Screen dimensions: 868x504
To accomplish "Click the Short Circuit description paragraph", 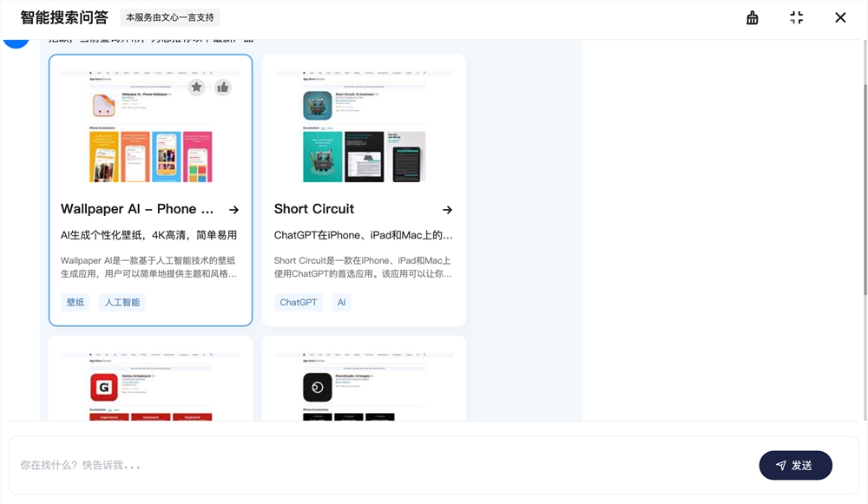I will (363, 267).
